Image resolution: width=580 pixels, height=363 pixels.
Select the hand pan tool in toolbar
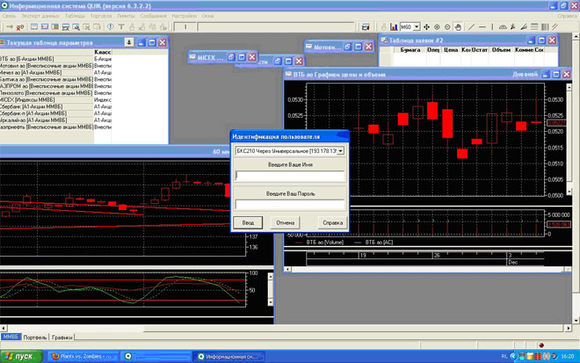[x=458, y=27]
